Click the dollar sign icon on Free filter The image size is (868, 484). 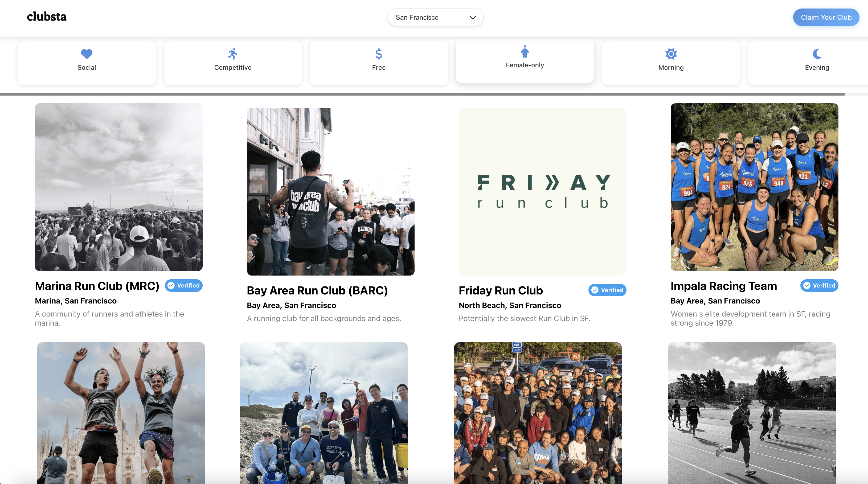tap(379, 54)
